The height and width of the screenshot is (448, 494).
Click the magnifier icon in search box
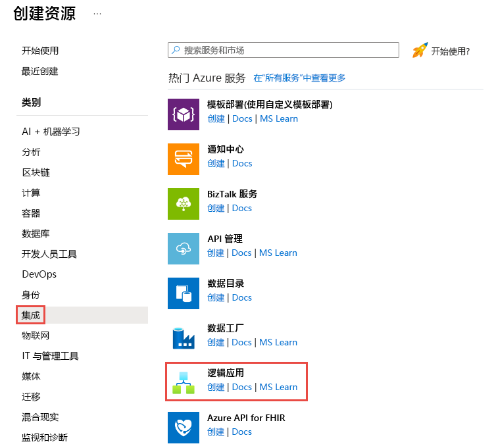point(176,50)
